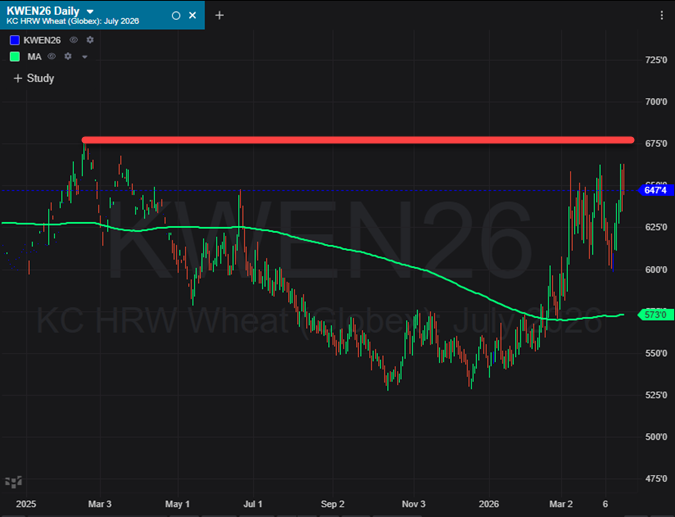Screen dimensions: 675x517
Task: Click the 475'0 price axis label
Action: (656, 479)
